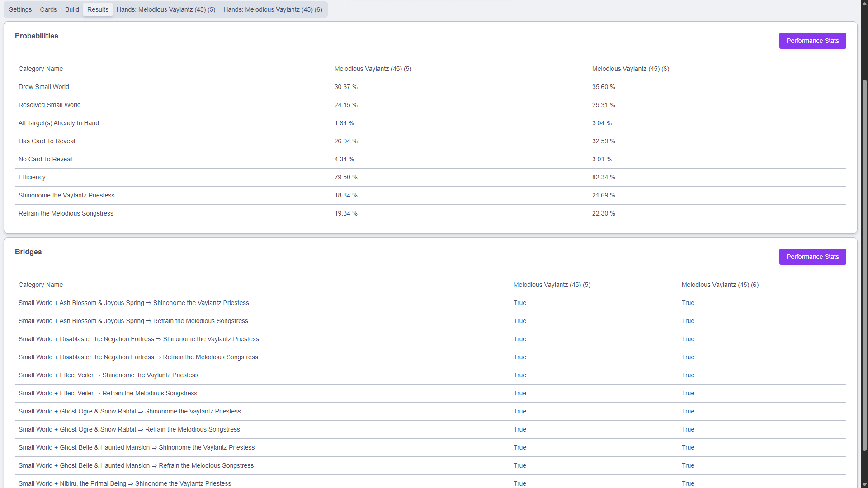Screen dimensions: 868x488
Task: Click the Has Card To Reveal label
Action: click(47, 141)
